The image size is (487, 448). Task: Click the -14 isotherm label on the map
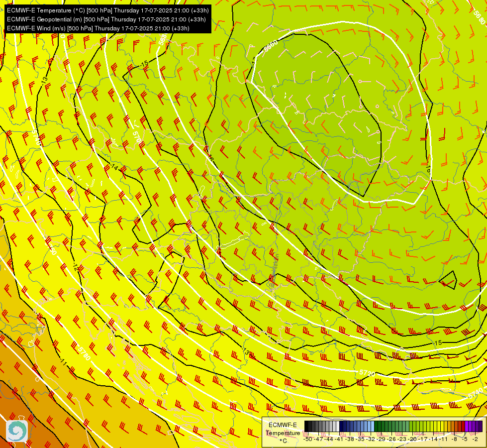click(x=114, y=168)
